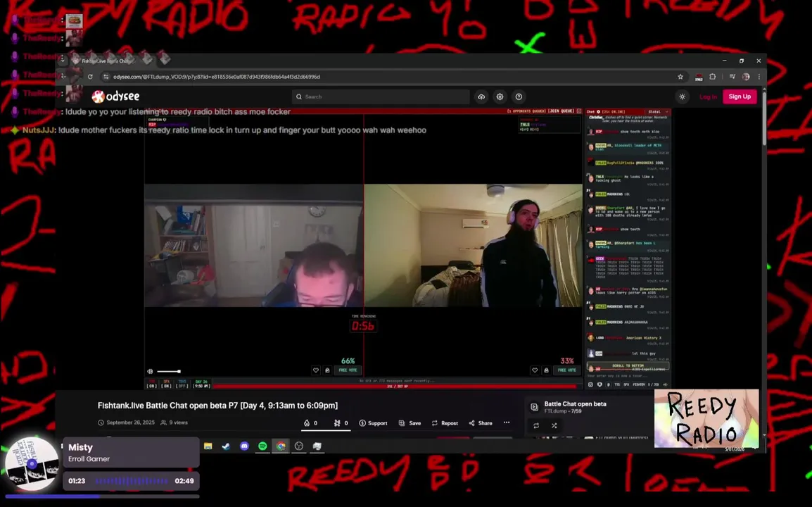
Task: Click FREE VOTE for right contestant
Action: (567, 370)
